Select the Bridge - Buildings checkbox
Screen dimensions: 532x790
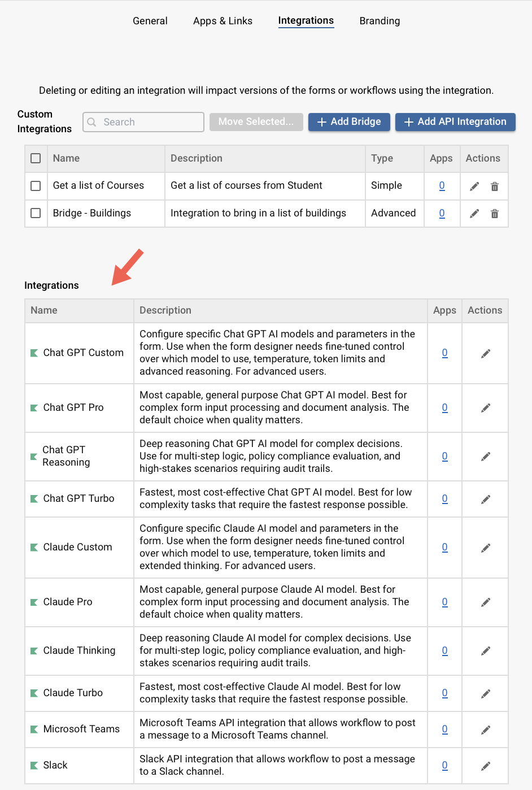(x=36, y=213)
